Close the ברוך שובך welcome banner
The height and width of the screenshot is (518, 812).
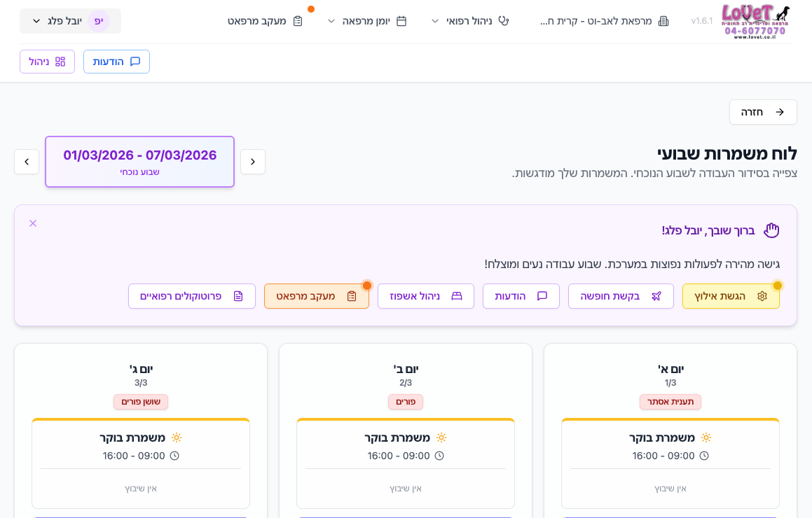coord(32,223)
